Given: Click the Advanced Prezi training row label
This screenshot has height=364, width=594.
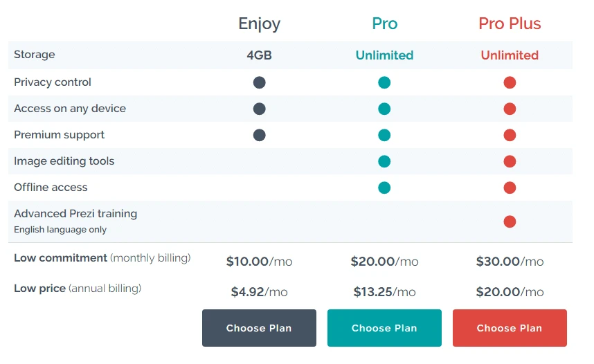Looking at the screenshot, I should pos(75,214).
